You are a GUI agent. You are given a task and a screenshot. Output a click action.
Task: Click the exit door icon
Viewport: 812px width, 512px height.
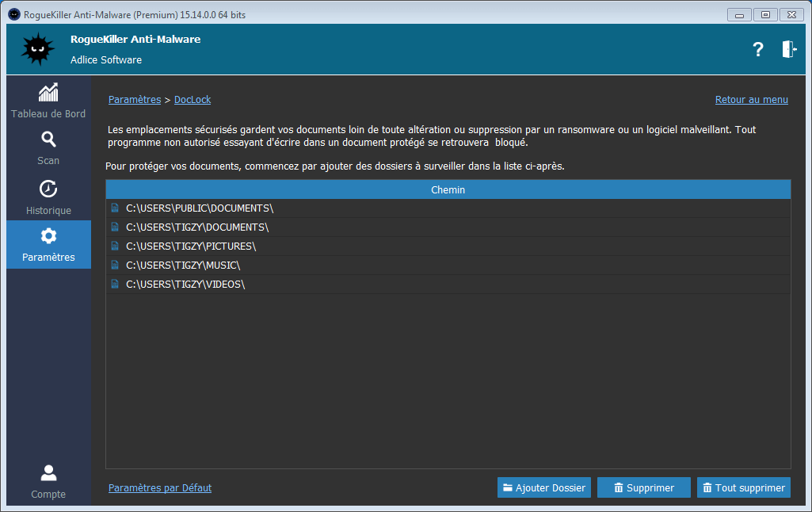[788, 49]
